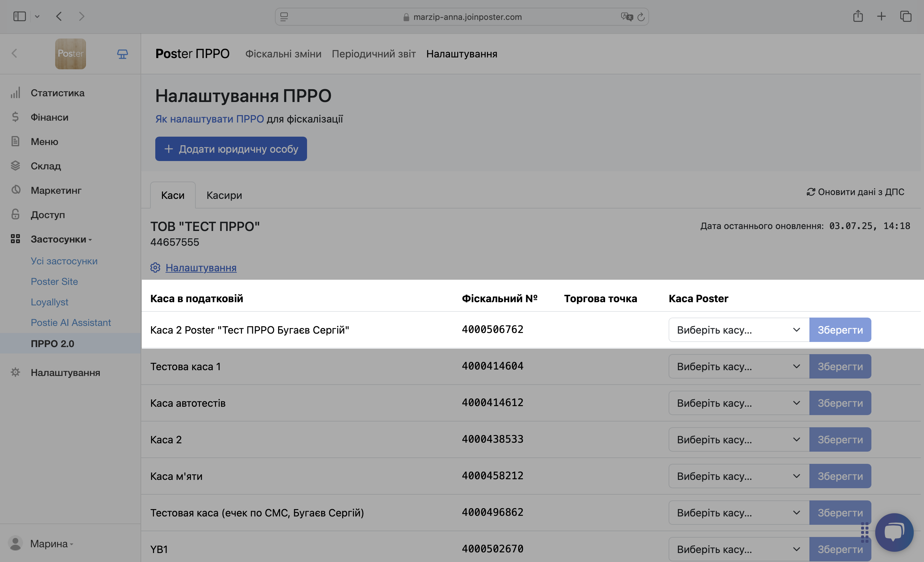Image resolution: width=924 pixels, height=562 pixels.
Task: Toggle the Safari sidebar icon
Action: click(20, 16)
